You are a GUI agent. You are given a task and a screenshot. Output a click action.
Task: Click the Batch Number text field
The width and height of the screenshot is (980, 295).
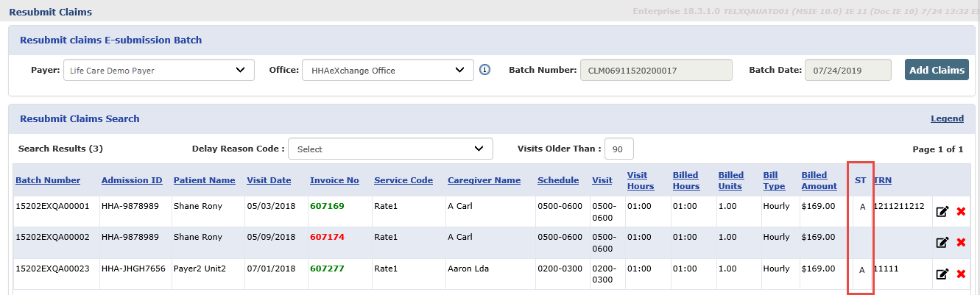pyautogui.click(x=656, y=71)
